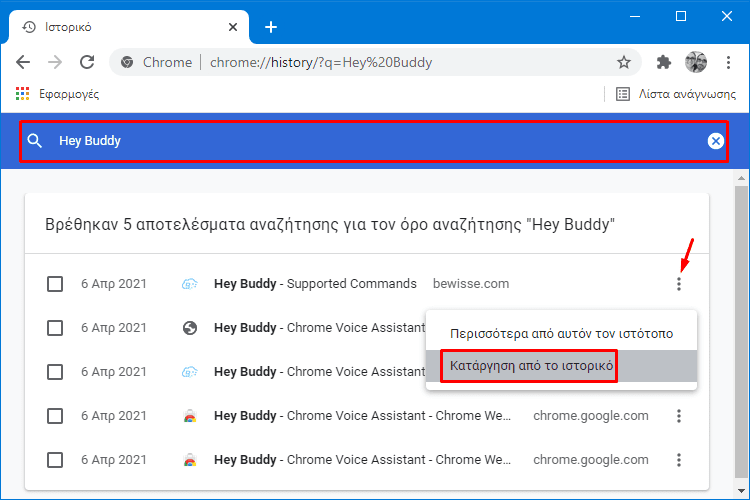Tick checkbox for third Hey Buddy entry
The image size is (750, 500).
point(55,372)
